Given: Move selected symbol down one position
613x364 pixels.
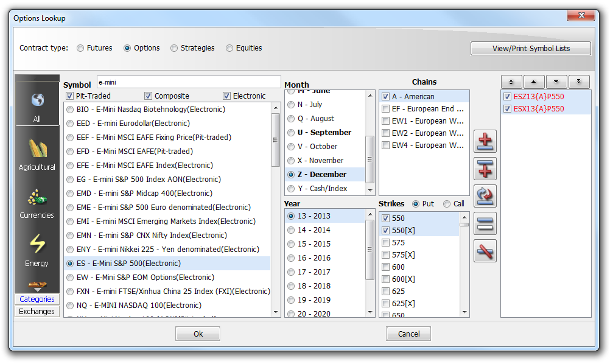Looking at the screenshot, I should [x=556, y=82].
